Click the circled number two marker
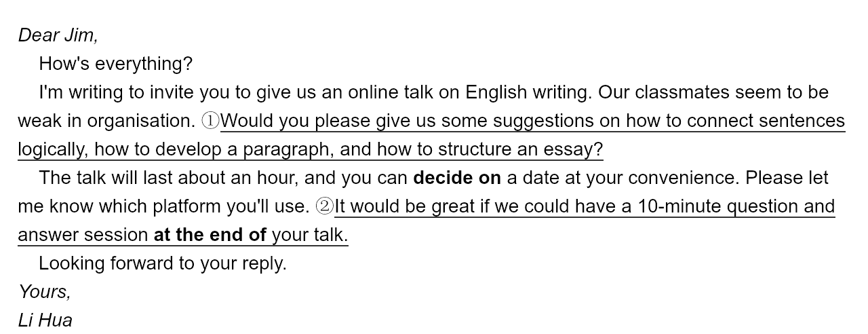The height and width of the screenshot is (334, 868). (325, 206)
